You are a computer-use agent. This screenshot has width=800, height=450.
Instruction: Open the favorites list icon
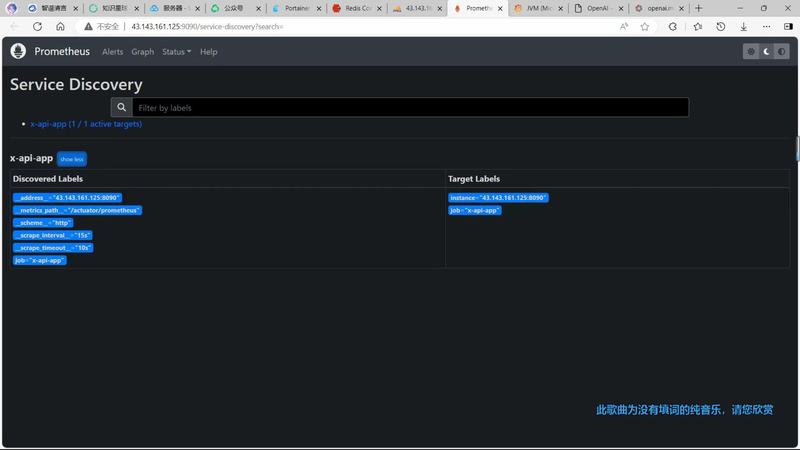click(698, 27)
